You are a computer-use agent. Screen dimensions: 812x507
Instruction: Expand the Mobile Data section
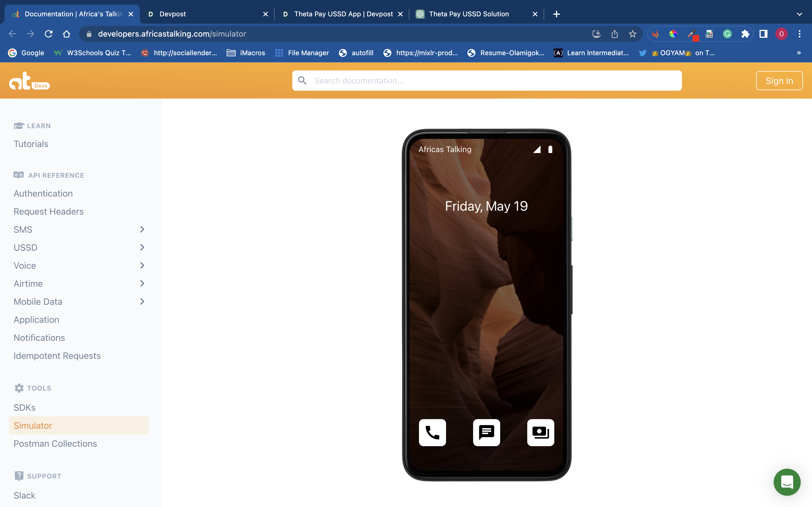142,301
